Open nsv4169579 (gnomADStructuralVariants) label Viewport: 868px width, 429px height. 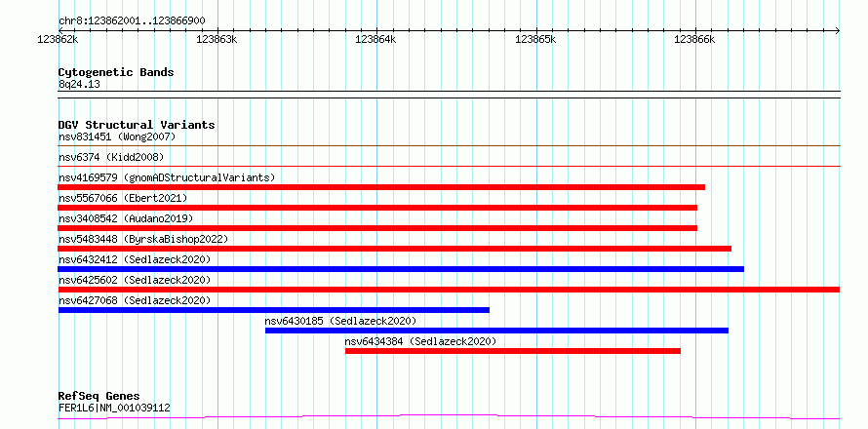tap(167, 177)
